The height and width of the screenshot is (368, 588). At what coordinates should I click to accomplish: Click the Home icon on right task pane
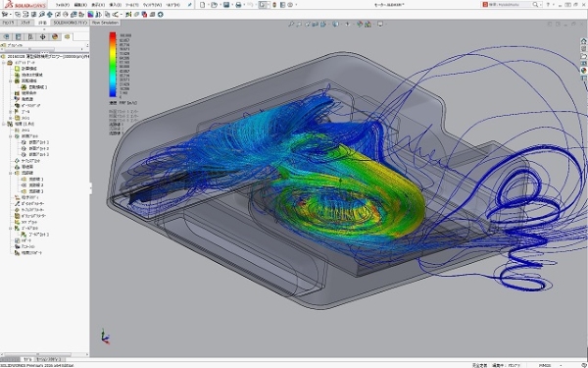tap(583, 41)
